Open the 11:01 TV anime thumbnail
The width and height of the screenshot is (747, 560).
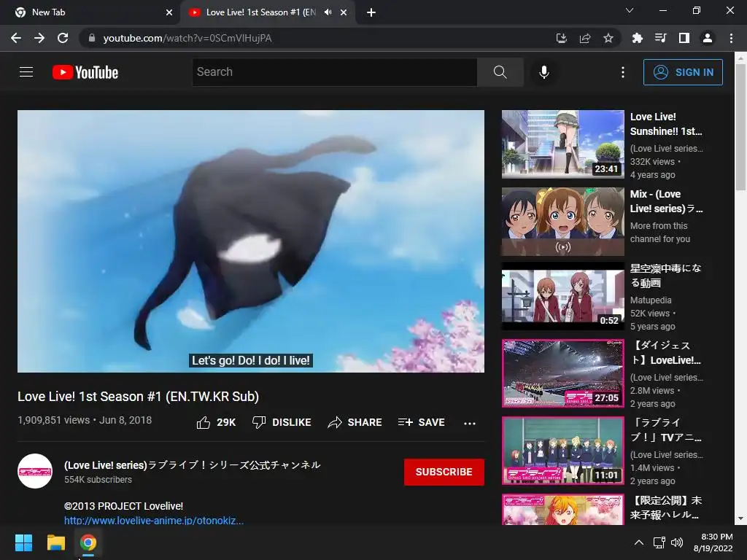[562, 451]
